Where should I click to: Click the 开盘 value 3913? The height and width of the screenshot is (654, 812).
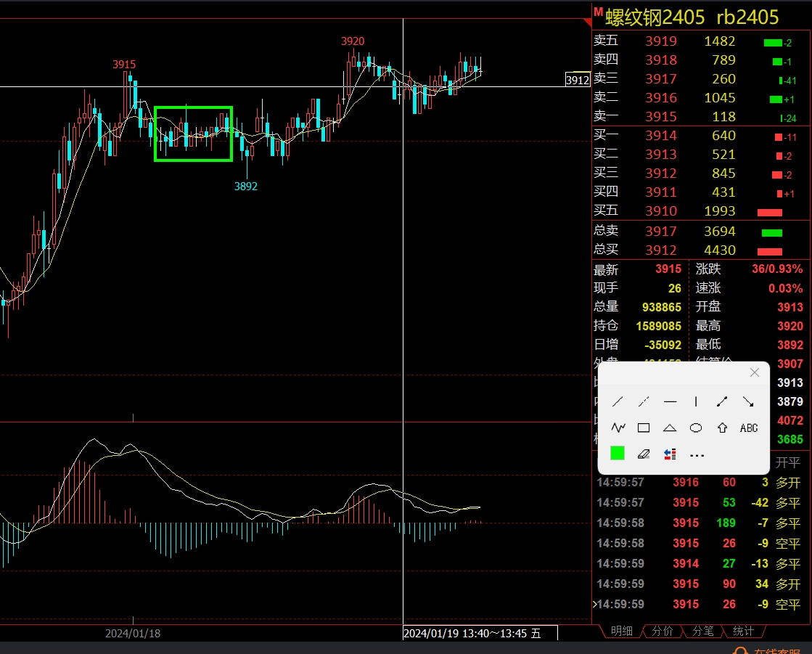[790, 307]
